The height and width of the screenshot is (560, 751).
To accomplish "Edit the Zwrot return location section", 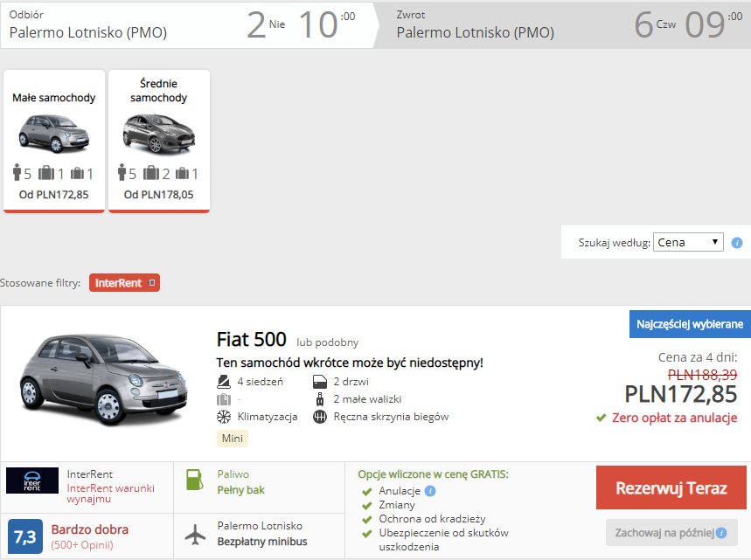I will coord(562,24).
